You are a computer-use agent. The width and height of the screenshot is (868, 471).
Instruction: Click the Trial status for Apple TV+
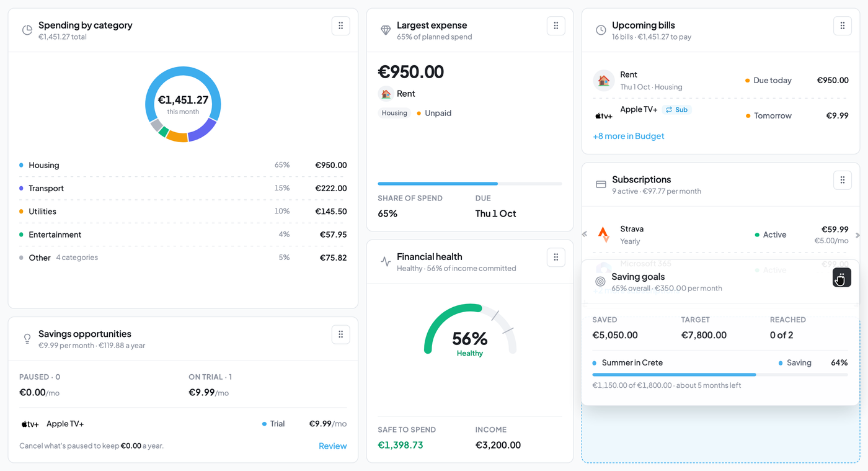pyautogui.click(x=273, y=424)
